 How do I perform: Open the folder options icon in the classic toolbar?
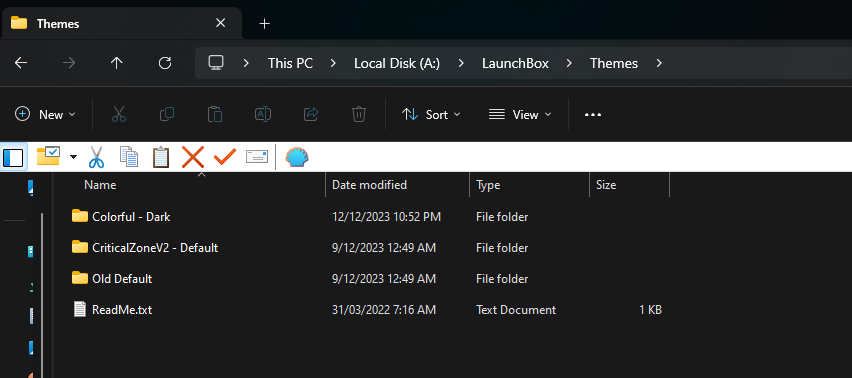pos(48,157)
